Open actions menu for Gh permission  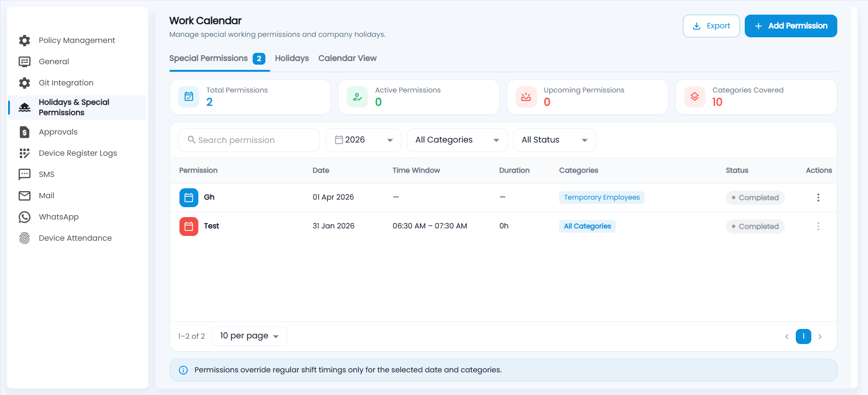(x=818, y=198)
